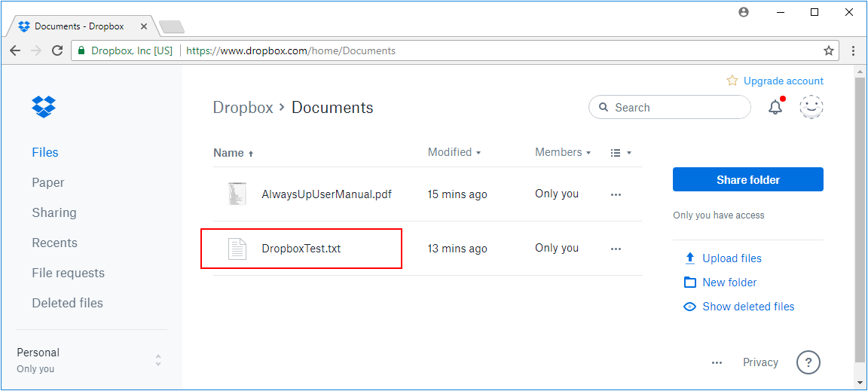Open Deleted files in the sidebar
The width and height of the screenshot is (868, 391).
pos(68,303)
